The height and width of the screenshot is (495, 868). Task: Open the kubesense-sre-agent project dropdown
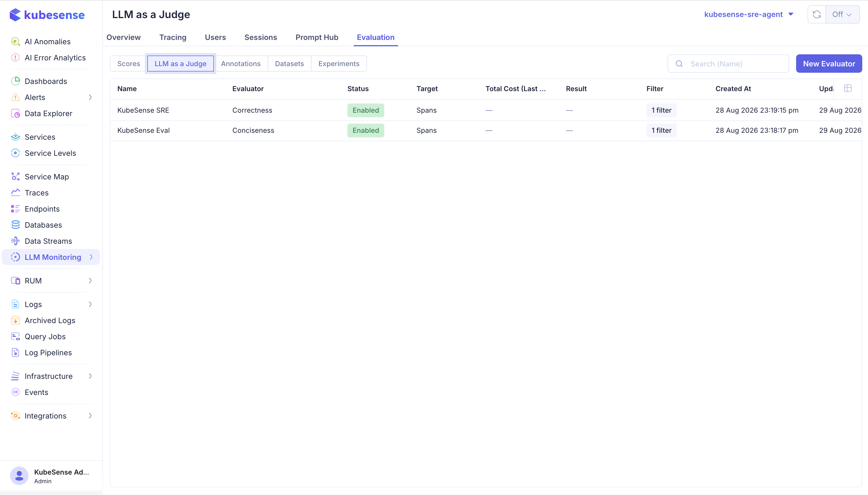[749, 14]
